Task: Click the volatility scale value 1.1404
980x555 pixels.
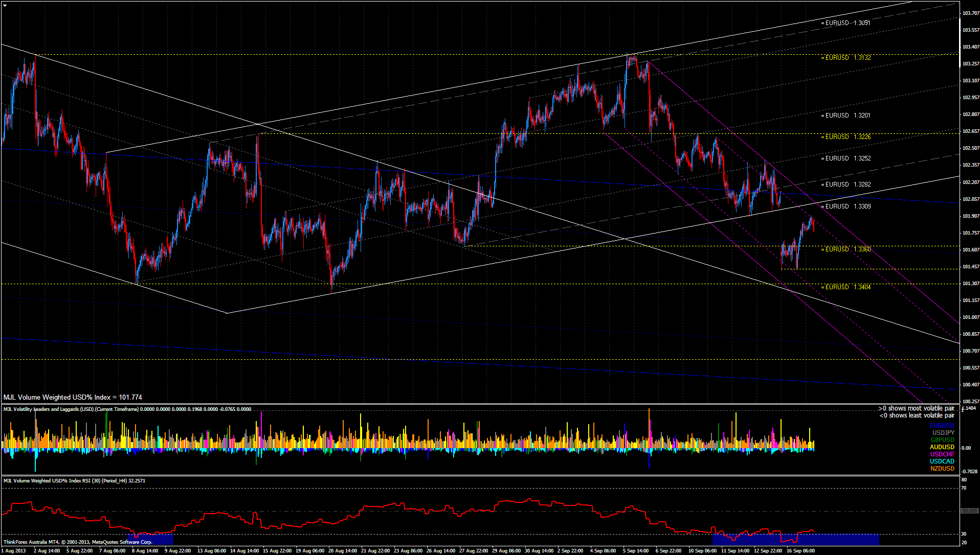Action: [970, 408]
